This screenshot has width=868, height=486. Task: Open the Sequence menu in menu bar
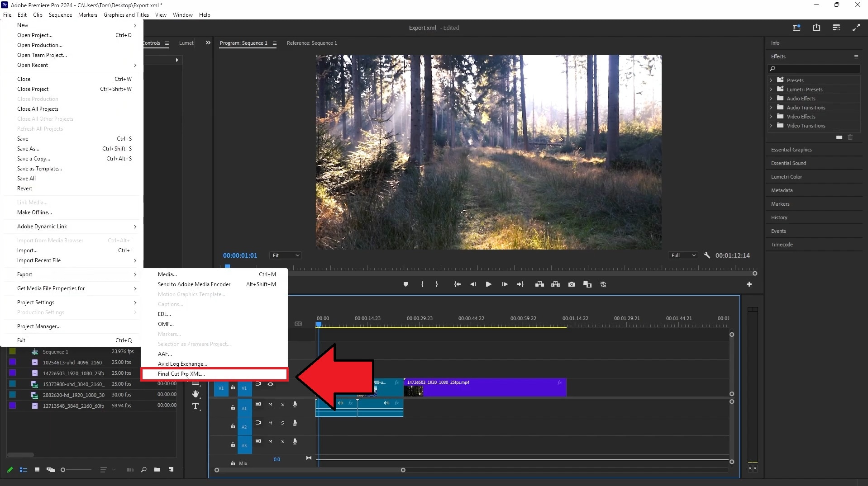tap(60, 15)
